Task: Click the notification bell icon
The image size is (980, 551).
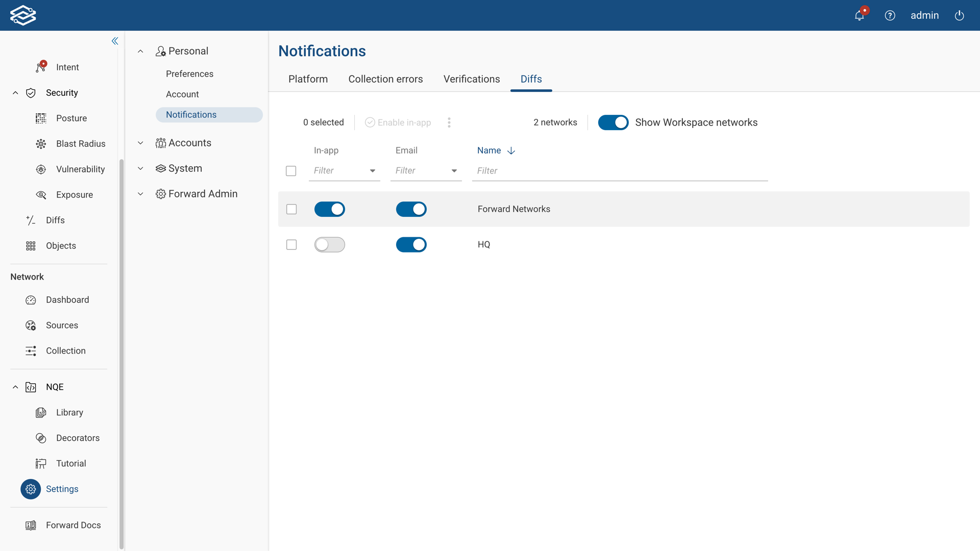Action: (x=860, y=15)
